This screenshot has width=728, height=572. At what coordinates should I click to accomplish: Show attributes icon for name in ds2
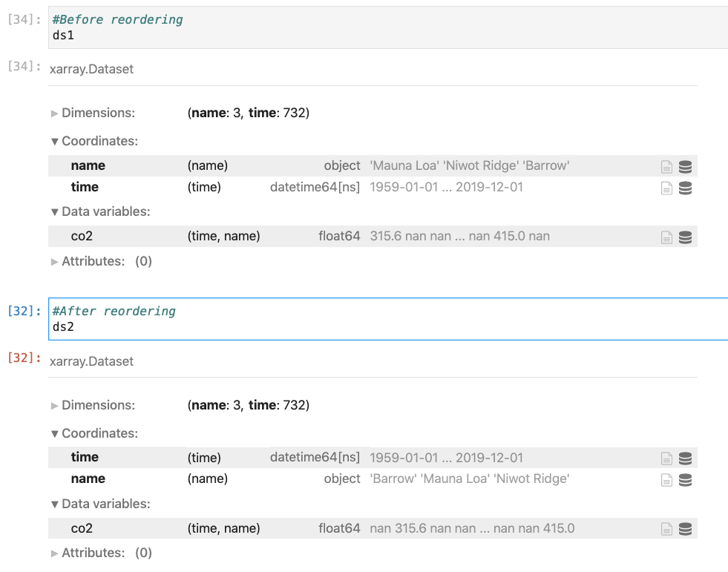point(666,479)
